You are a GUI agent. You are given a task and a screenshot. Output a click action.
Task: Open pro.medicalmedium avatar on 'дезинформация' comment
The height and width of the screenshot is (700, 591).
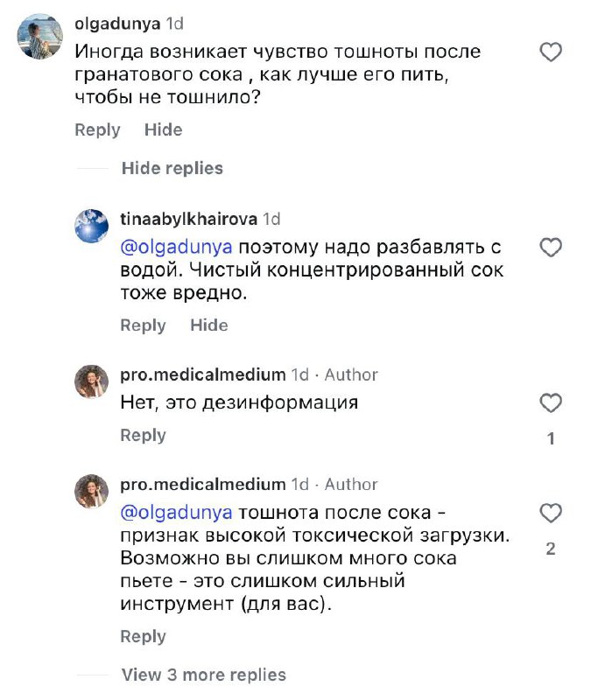coord(92,381)
